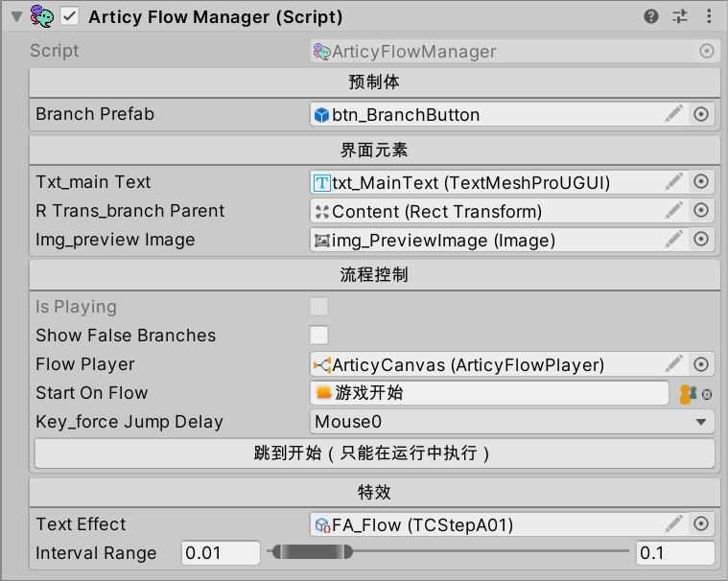Click edit pencil beside txt_MainText field
728x581 pixels.
pyautogui.click(x=673, y=182)
